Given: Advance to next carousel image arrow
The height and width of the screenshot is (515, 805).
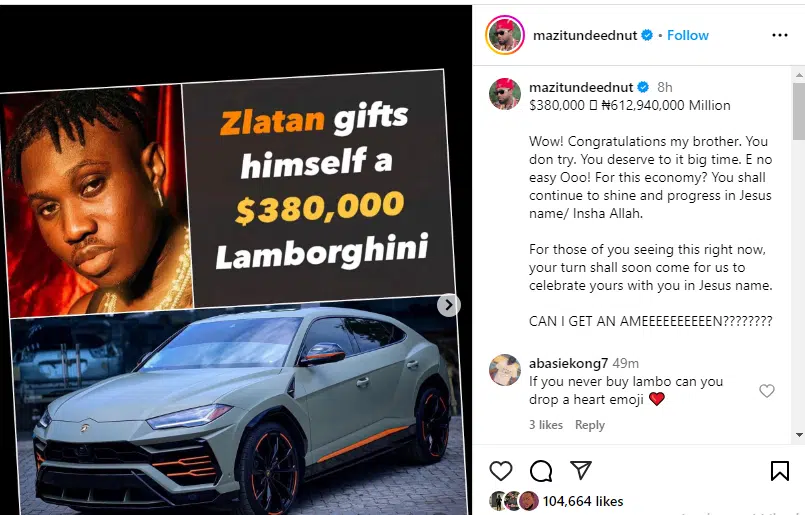Looking at the screenshot, I should tap(448, 305).
